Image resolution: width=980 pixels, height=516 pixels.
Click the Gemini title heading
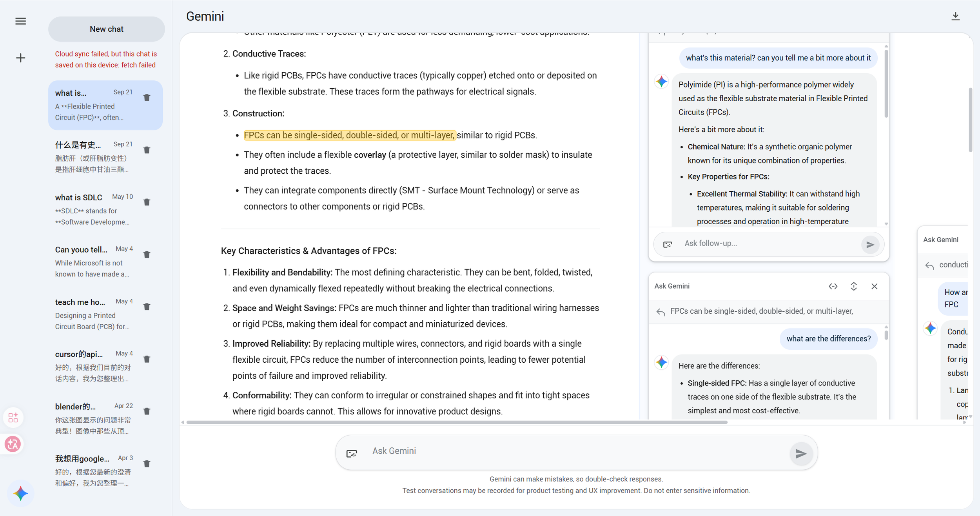pos(205,16)
